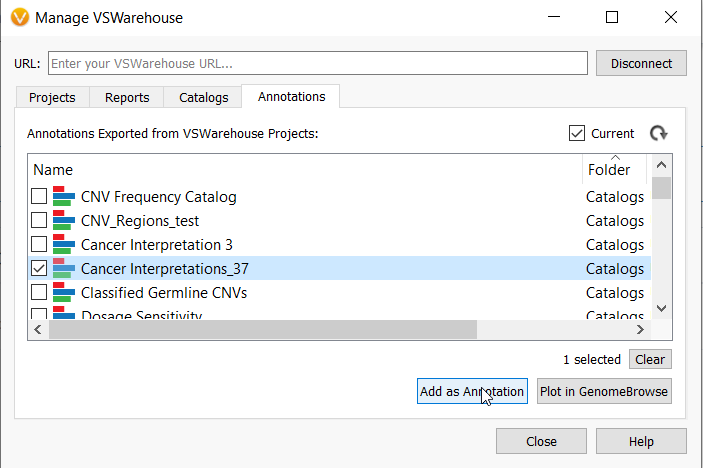Screen dimensions: 703x468
Task: Click the Add as Annotation button
Action: tap(472, 391)
